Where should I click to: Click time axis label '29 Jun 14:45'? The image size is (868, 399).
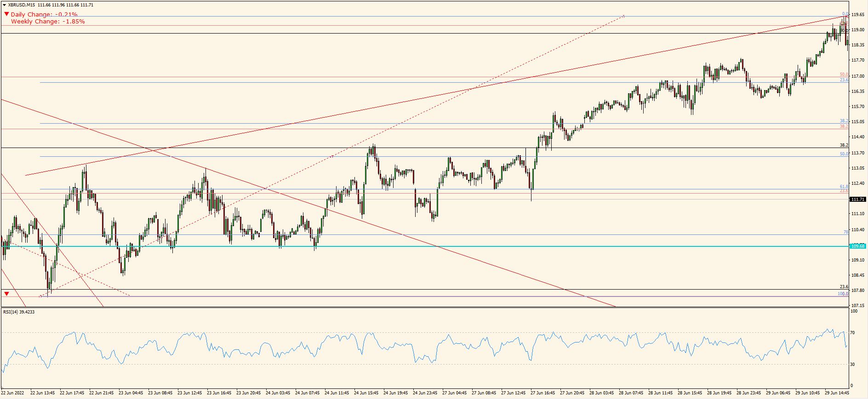pos(837,393)
